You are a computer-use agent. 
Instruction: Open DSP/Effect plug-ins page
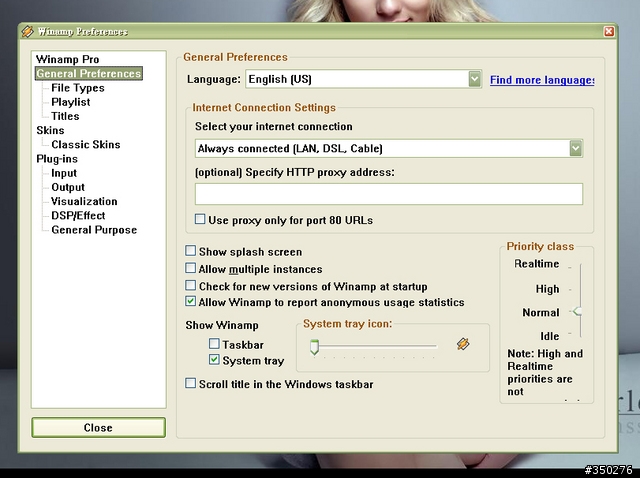click(78, 216)
